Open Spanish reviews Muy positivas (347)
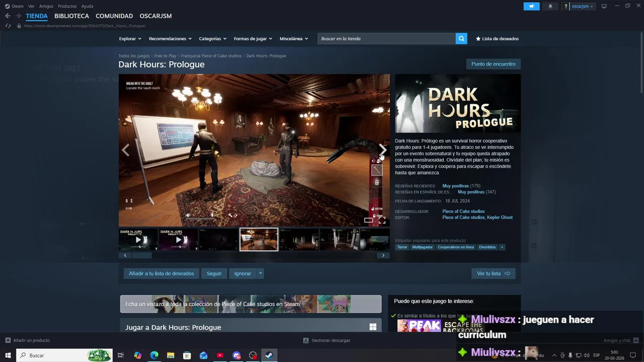Screen dimensions: 644x362 pos(476,192)
